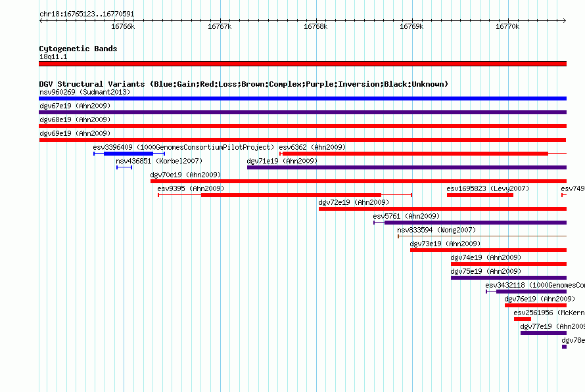Click the nsv436851 (Korbel2007) label
Image resolution: width=585 pixels, height=392 pixels.
(x=159, y=161)
